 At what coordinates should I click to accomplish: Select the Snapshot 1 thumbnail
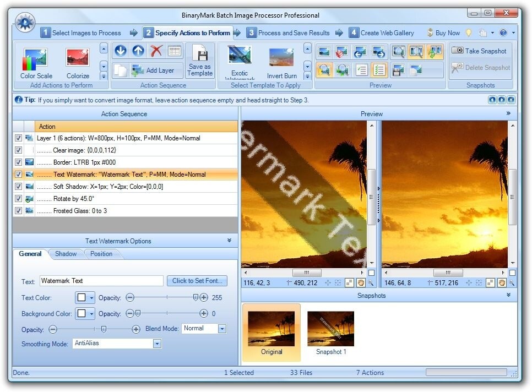coord(330,328)
